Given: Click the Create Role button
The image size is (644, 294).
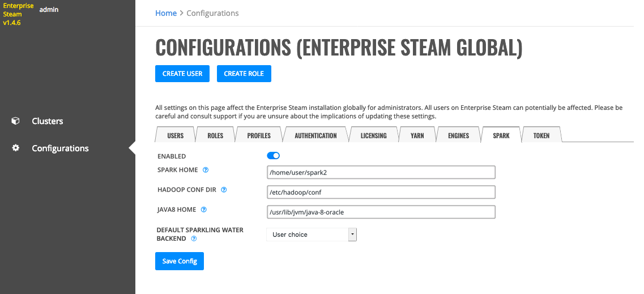Looking at the screenshot, I should click(244, 74).
